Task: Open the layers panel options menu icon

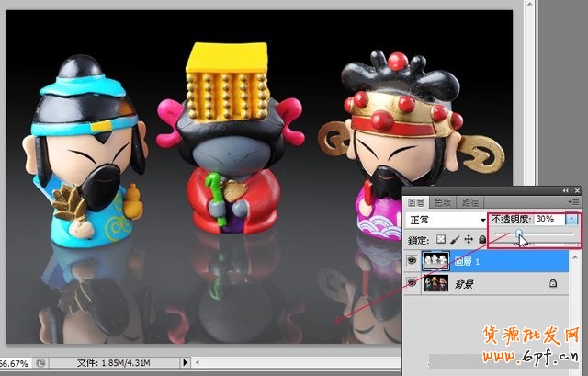Action: (x=575, y=201)
